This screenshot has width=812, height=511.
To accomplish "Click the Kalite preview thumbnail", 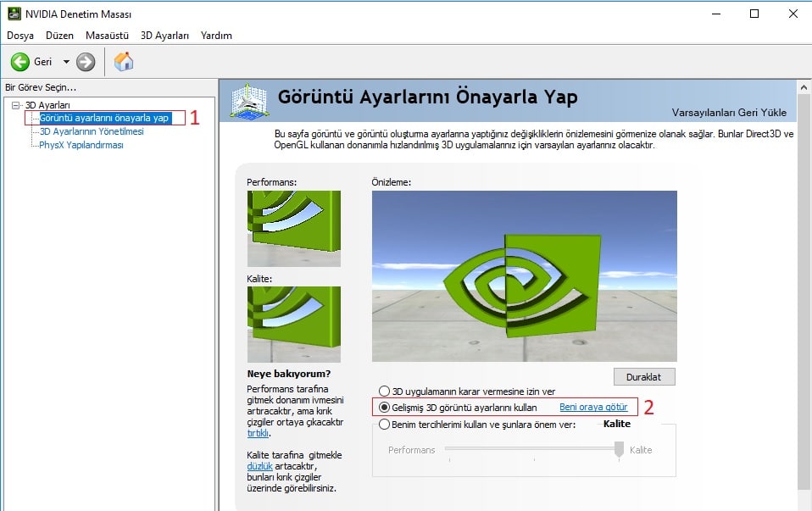I will tap(293, 324).
